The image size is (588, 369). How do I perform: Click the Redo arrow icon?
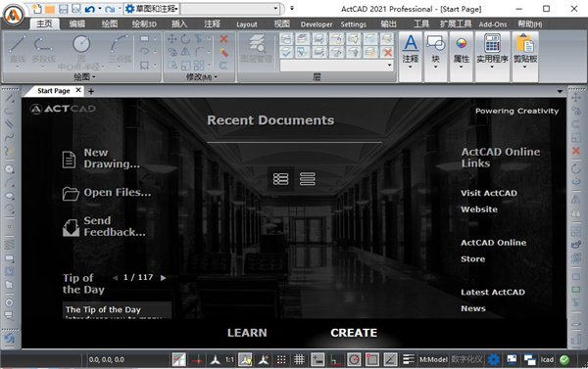pyautogui.click(x=110, y=9)
